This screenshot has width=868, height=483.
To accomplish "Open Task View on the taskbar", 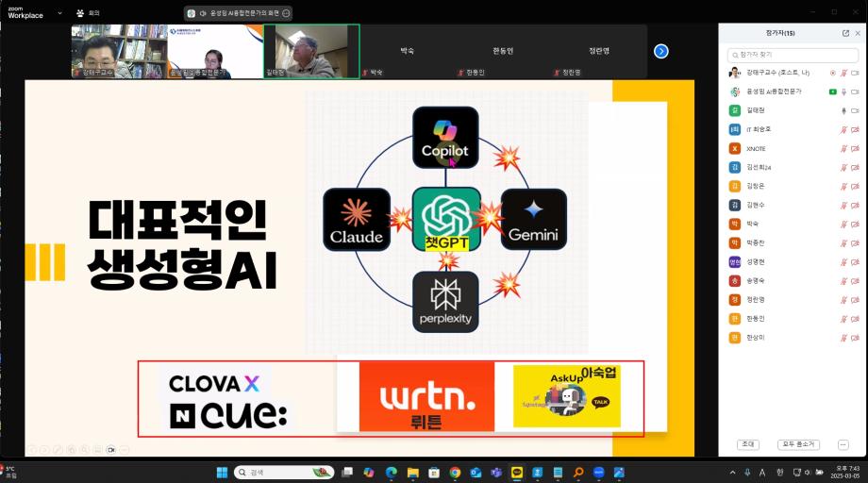I will [347, 473].
